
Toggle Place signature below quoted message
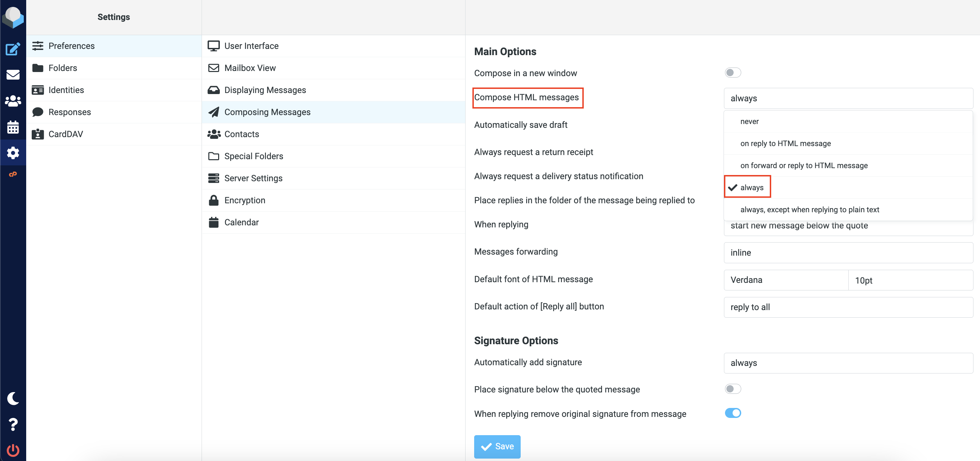pyautogui.click(x=733, y=389)
